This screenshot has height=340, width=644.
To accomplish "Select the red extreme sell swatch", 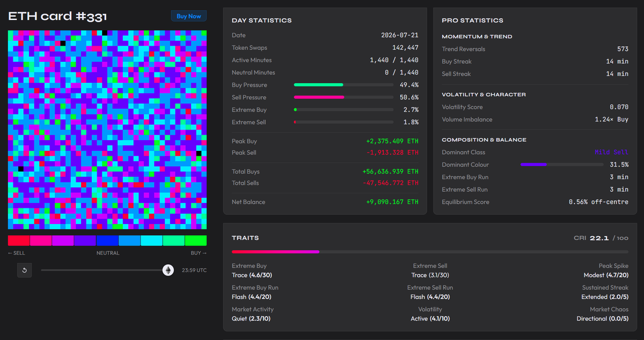I will (19, 241).
